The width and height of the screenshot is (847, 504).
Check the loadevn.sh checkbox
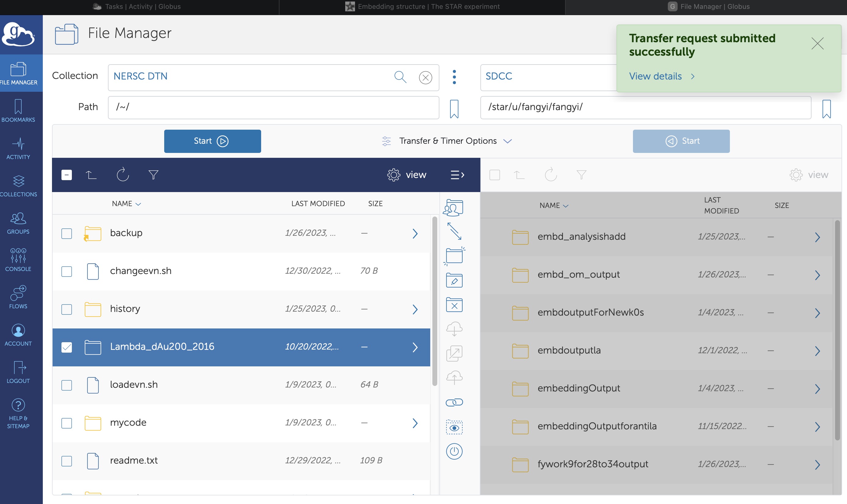coord(67,385)
